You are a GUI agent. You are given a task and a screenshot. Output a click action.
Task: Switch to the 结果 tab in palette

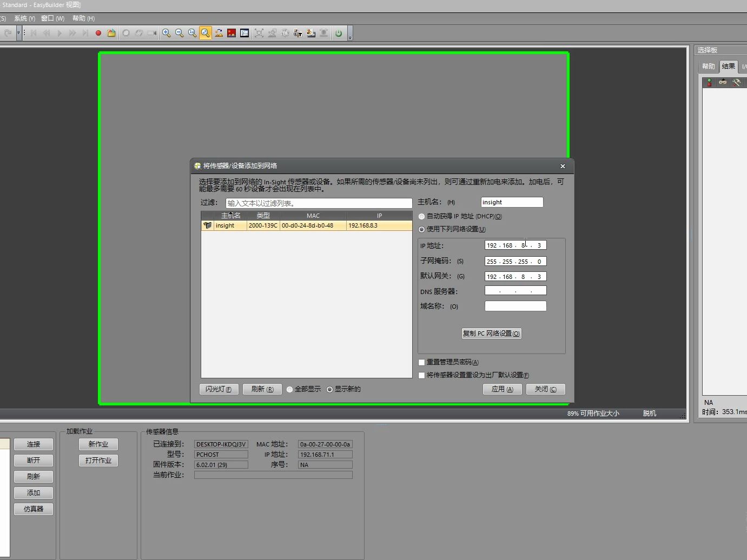tap(729, 66)
